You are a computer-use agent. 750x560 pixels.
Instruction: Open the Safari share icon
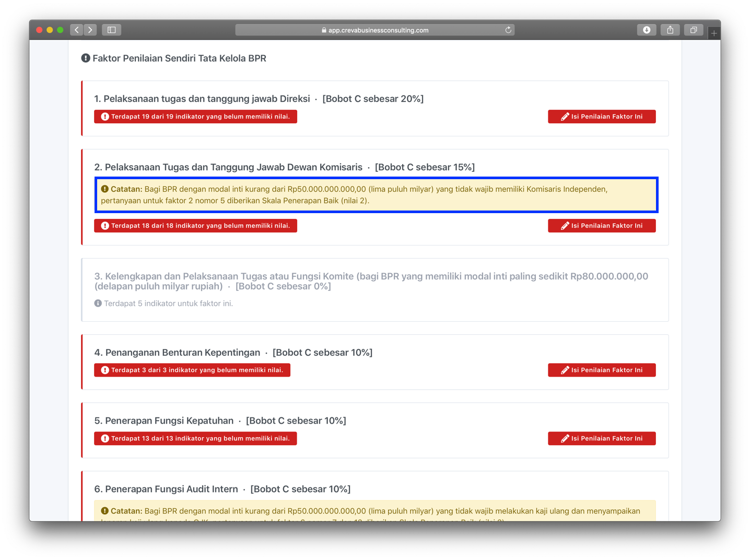[670, 30]
